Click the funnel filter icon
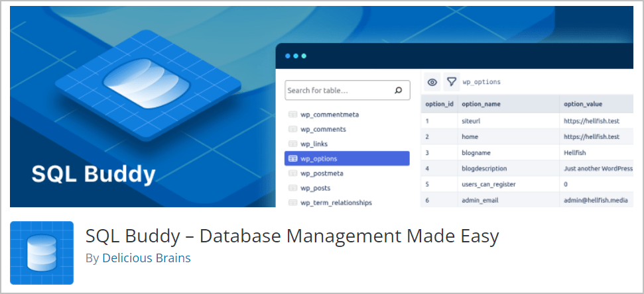644x294 pixels. [x=452, y=82]
